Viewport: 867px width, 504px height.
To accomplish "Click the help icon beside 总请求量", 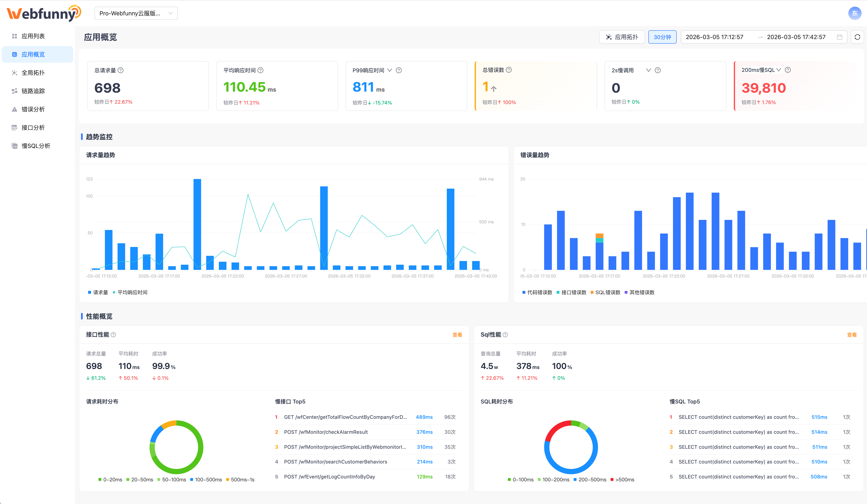I will 121,70.
